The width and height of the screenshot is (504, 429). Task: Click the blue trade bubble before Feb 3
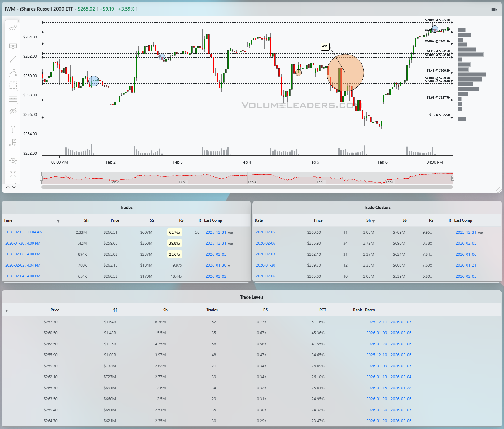click(x=162, y=57)
